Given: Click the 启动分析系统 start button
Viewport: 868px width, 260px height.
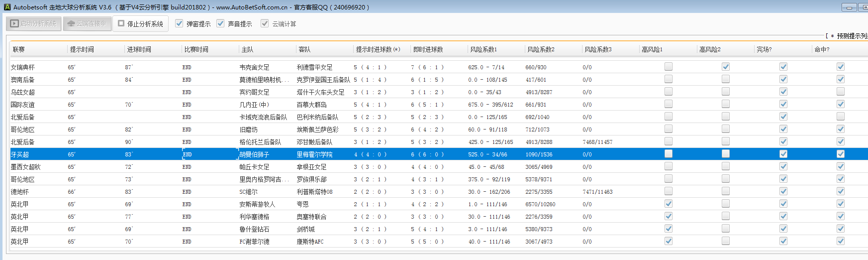Looking at the screenshot, I should 34,23.
